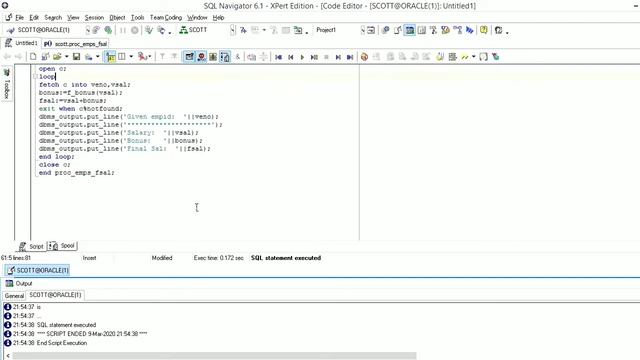Image resolution: width=640 pixels, height=360 pixels.
Task: Click the 'Exec time: 0.172 sec' status text
Action: [218, 258]
